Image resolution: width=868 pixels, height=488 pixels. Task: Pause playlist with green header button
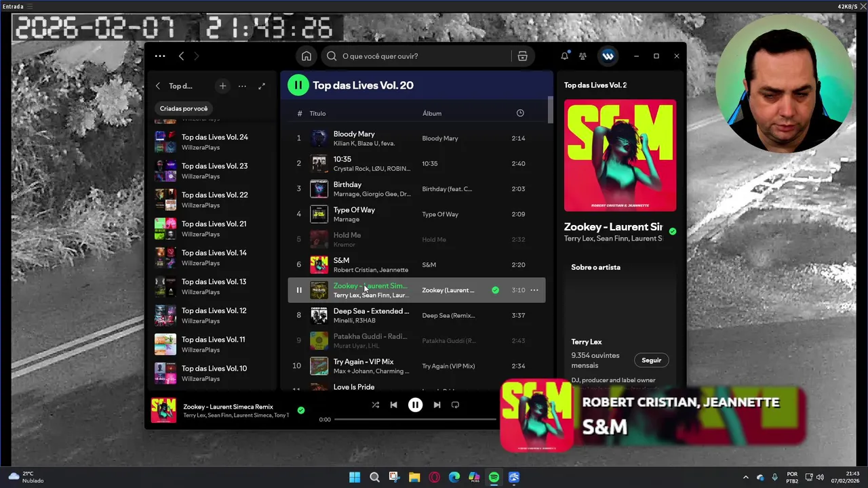(298, 85)
